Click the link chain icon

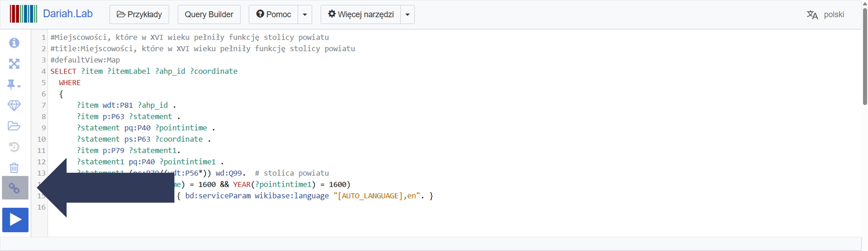coord(14,188)
